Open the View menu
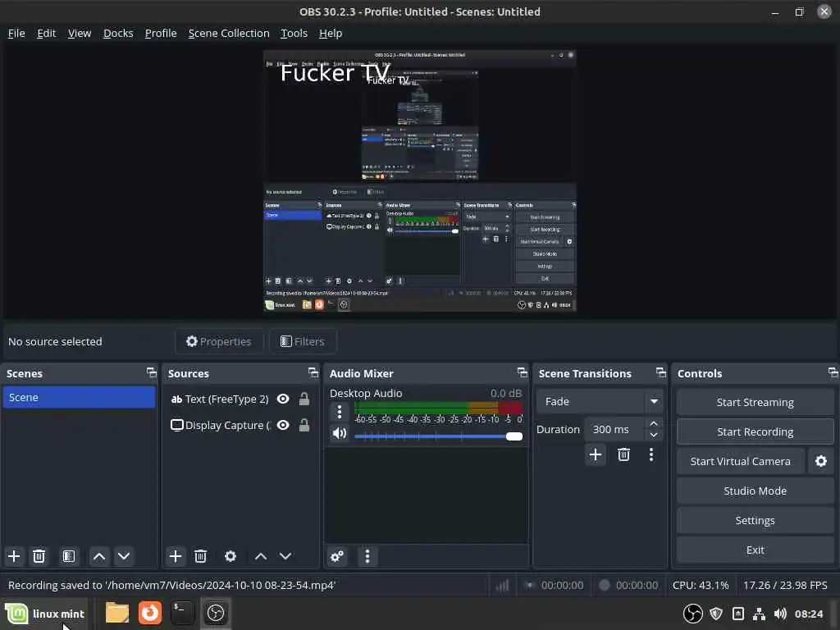Screen dimensions: 840x630 pyautogui.click(x=80, y=33)
